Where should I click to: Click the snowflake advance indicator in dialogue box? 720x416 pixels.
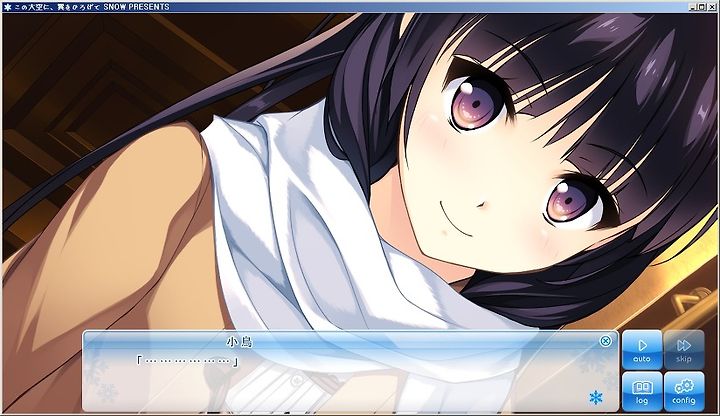pyautogui.click(x=596, y=397)
